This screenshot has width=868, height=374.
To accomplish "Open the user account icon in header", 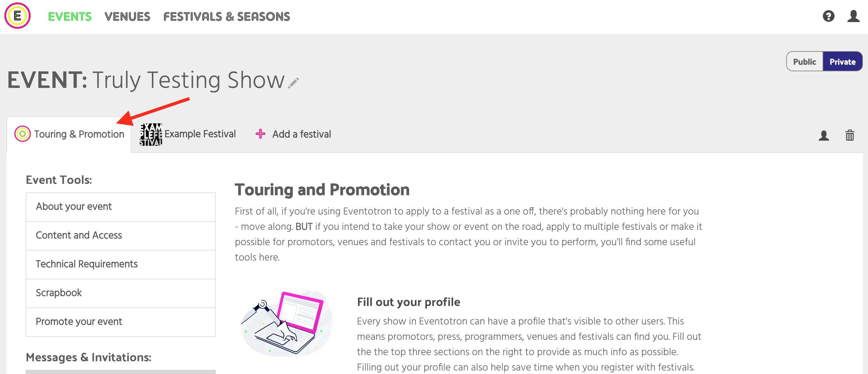I will click(x=853, y=16).
